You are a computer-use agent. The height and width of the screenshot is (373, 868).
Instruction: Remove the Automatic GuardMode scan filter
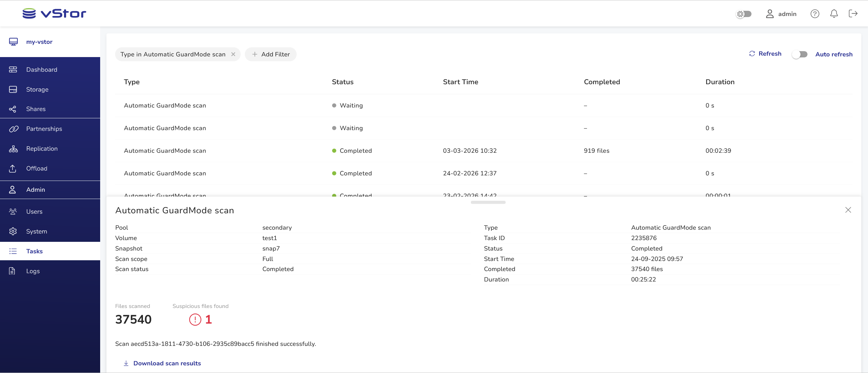coord(233,54)
